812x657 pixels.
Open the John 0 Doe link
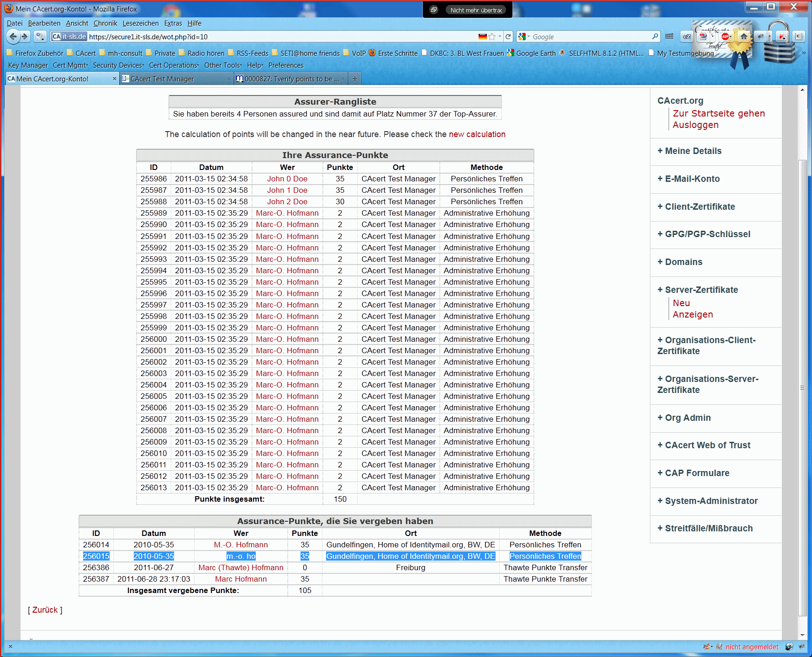tap(287, 179)
